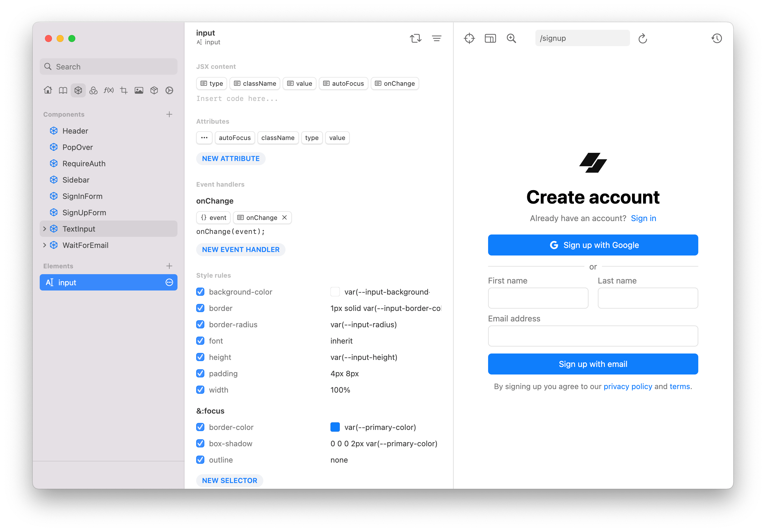Screen dimensions: 766x532
Task: Toggle off the background-color style rule
Action: (x=200, y=292)
